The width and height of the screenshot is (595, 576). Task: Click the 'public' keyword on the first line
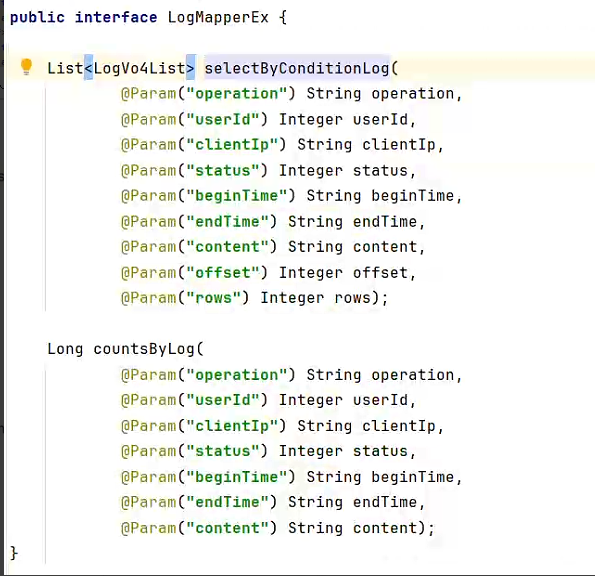(x=37, y=17)
